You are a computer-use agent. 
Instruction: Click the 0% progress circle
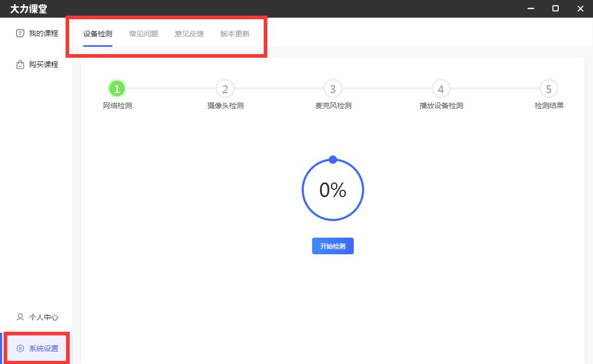click(332, 190)
